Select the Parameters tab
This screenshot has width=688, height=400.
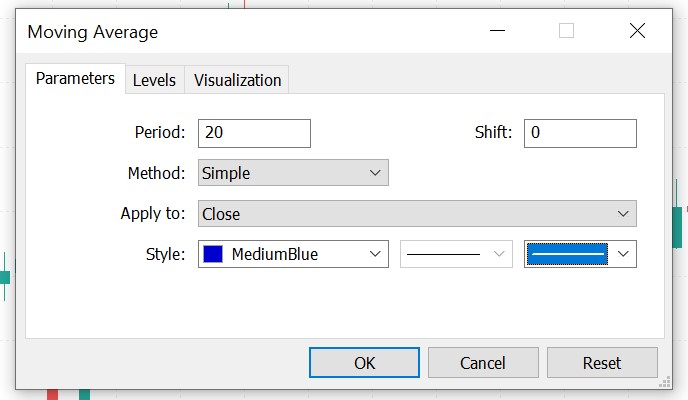pos(75,78)
